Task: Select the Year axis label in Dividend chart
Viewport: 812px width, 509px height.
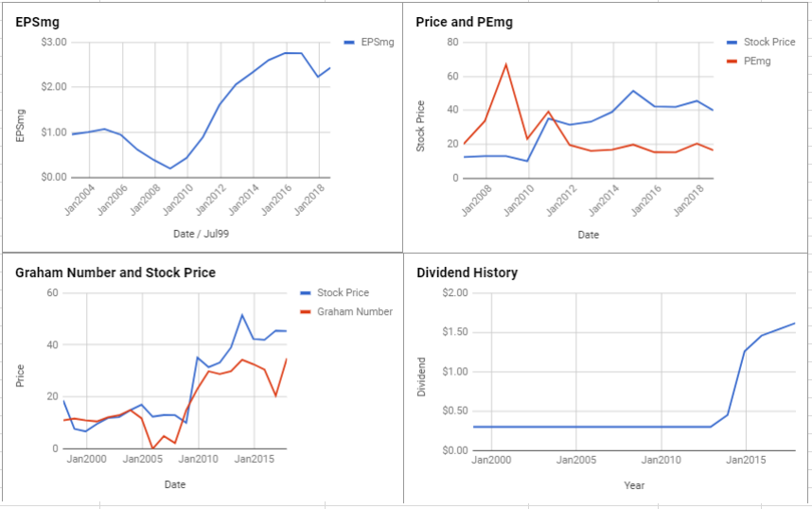Action: tap(634, 485)
